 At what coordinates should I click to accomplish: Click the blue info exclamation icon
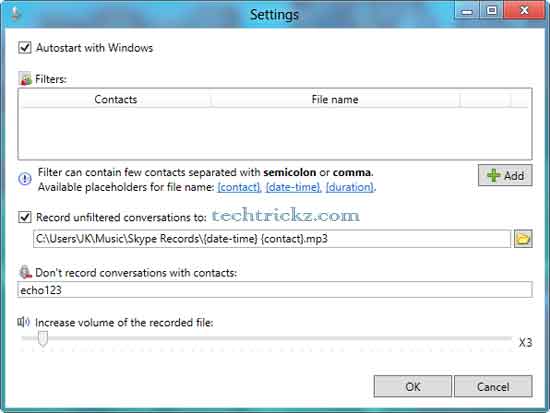(25, 179)
